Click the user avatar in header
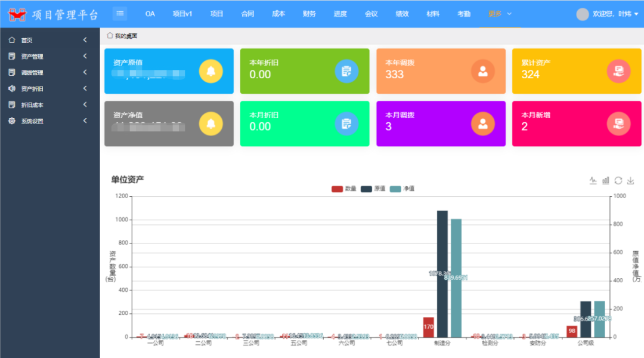Viewport: 644px width, 358px height. click(x=583, y=14)
